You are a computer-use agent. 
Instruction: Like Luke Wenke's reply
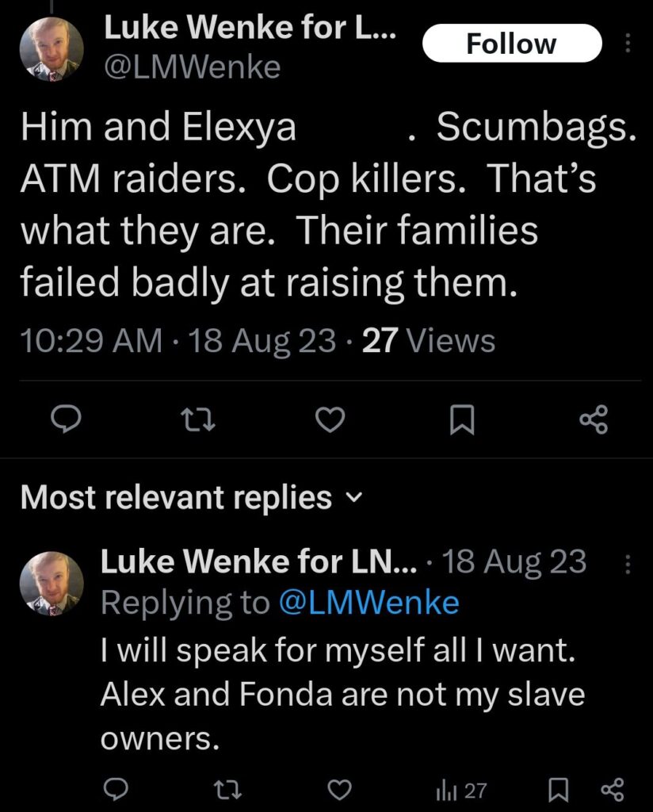(341, 789)
